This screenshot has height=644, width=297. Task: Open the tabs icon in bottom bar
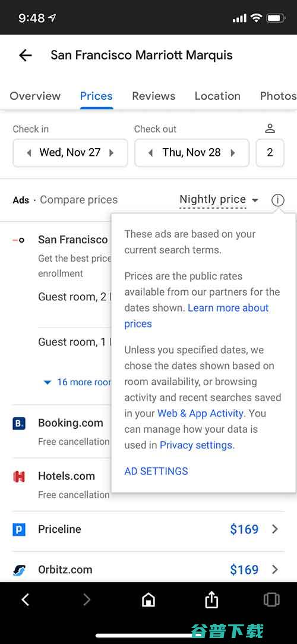pyautogui.click(x=271, y=600)
